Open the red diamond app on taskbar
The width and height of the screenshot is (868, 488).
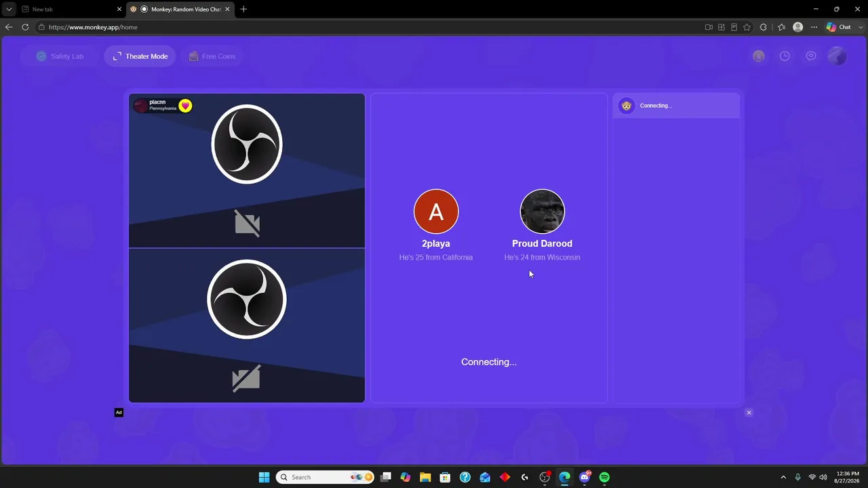click(505, 477)
